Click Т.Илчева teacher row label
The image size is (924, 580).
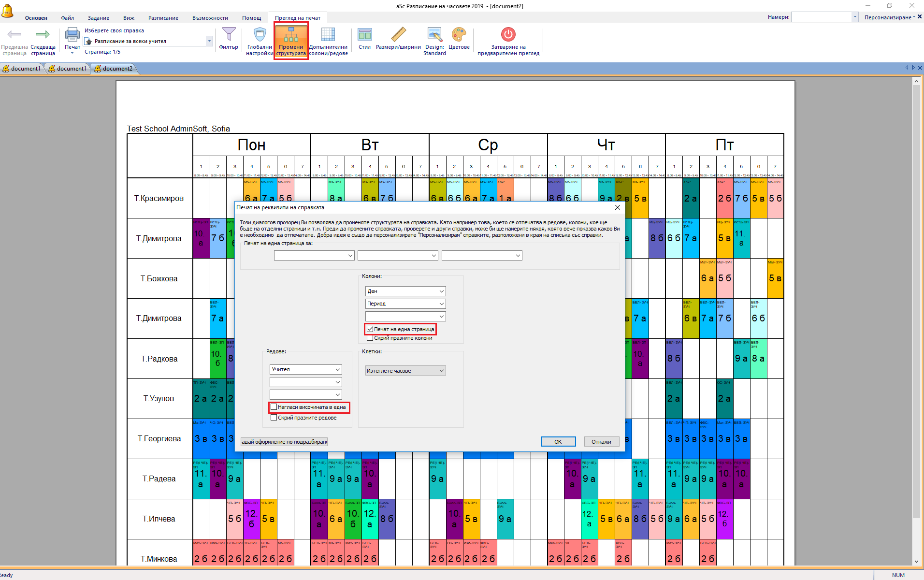[159, 519]
